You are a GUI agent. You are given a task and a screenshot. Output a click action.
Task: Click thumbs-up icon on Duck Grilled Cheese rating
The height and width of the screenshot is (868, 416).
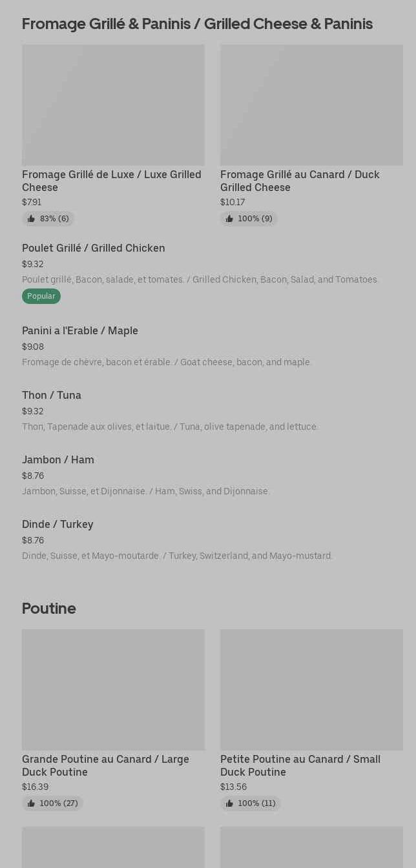coord(229,219)
